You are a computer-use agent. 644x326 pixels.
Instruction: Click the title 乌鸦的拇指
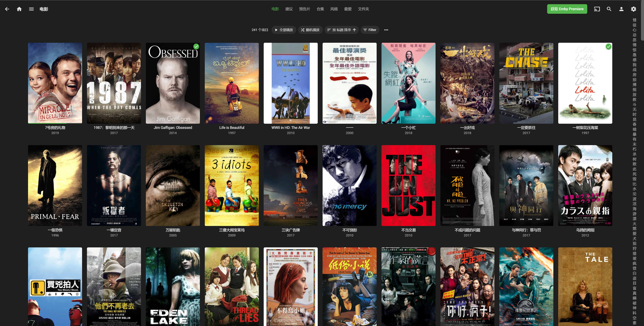pyautogui.click(x=585, y=230)
